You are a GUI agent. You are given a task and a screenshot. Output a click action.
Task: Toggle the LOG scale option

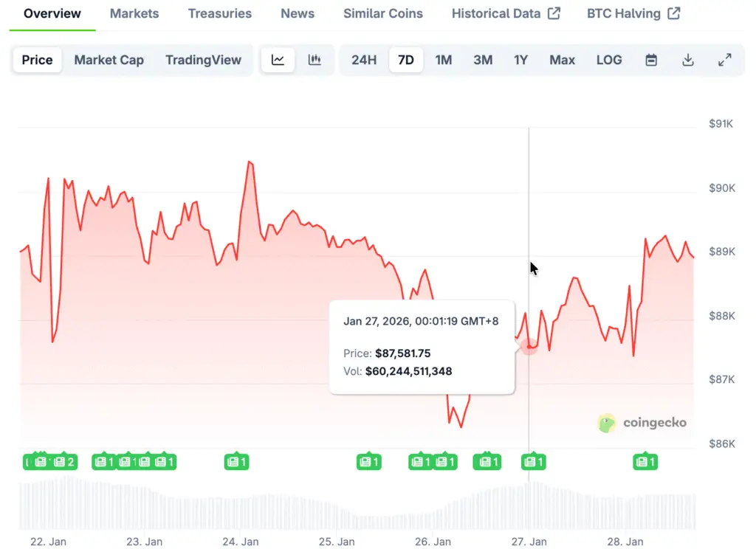coord(609,60)
